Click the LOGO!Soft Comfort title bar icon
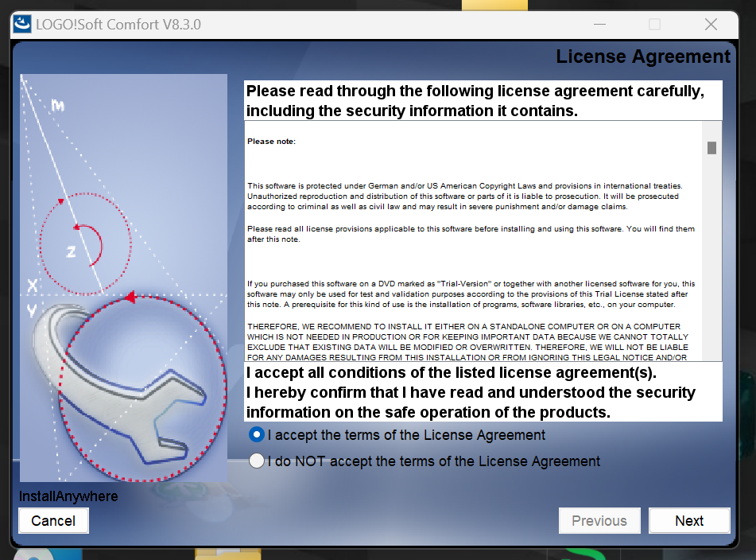756x560 pixels. (21, 24)
